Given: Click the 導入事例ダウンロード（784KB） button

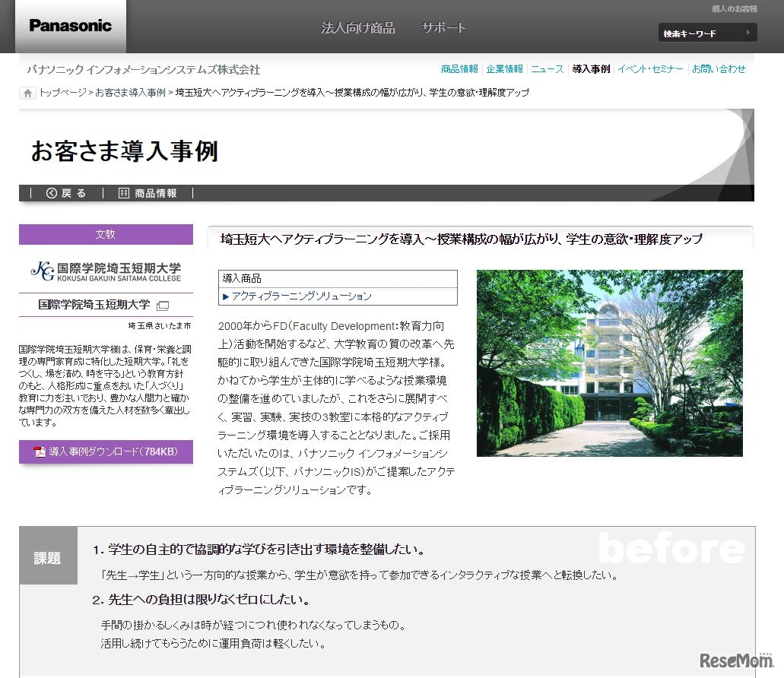Looking at the screenshot, I should tap(106, 452).
